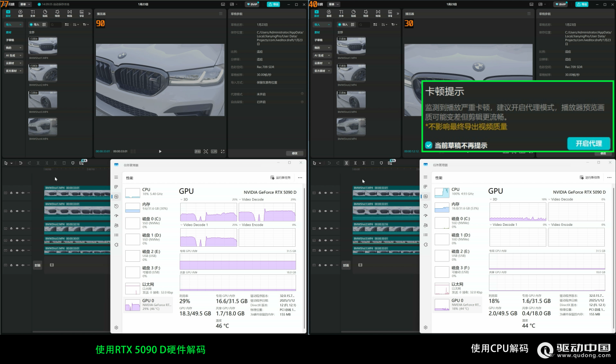Expand the 官方素材 category in left media sidebar
Viewport: 616px width, 364px height.
coord(14,71)
